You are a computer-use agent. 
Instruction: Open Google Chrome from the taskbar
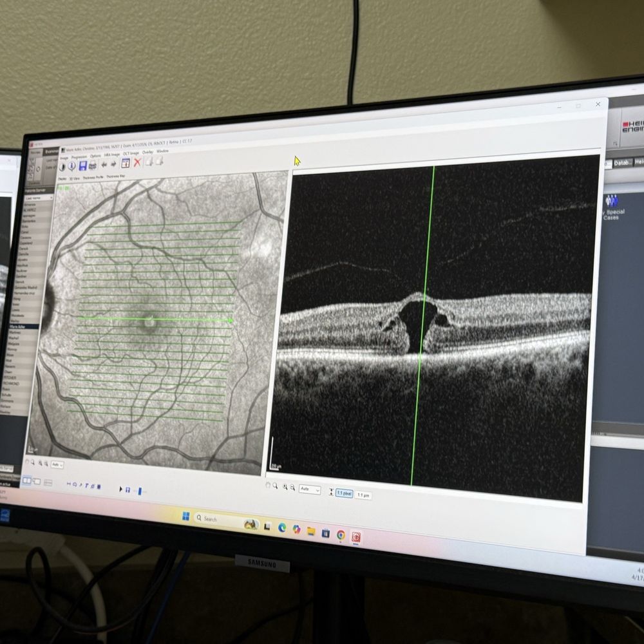pyautogui.click(x=341, y=535)
